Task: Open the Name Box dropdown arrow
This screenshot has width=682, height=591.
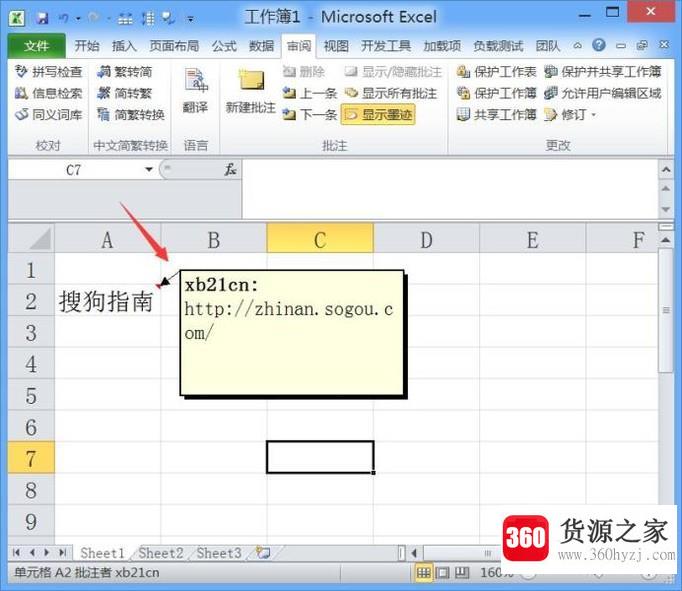Action: [149, 170]
